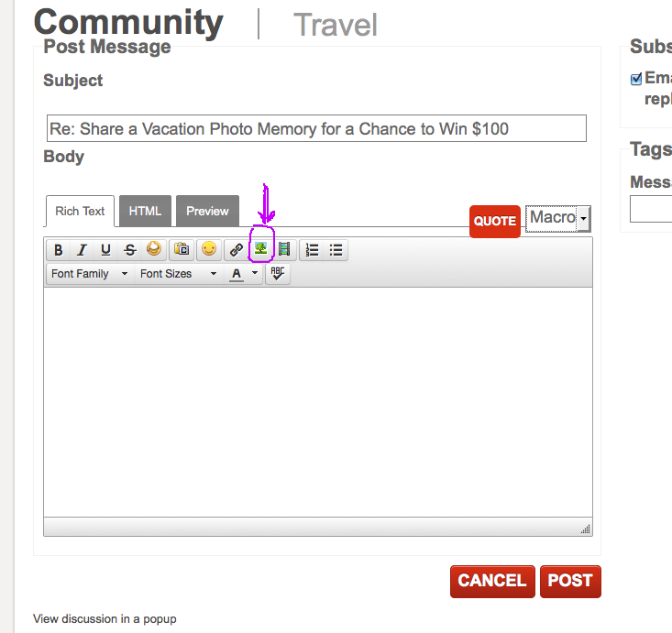Start a numbered list

click(313, 249)
